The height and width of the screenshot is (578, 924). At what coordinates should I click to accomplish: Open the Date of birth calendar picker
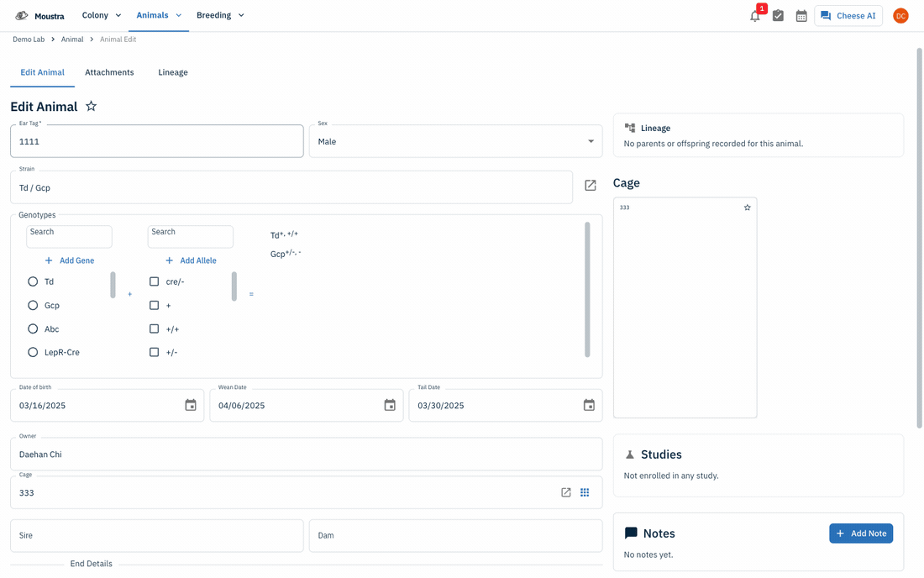point(191,406)
